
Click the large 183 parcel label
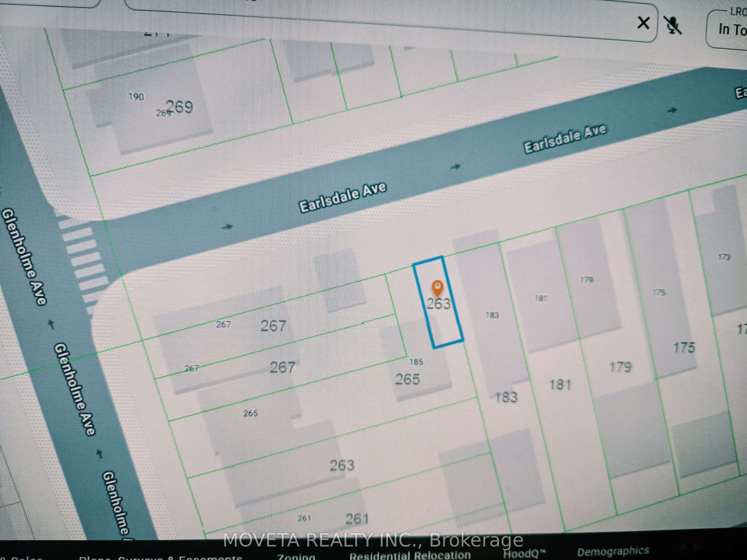point(506,397)
